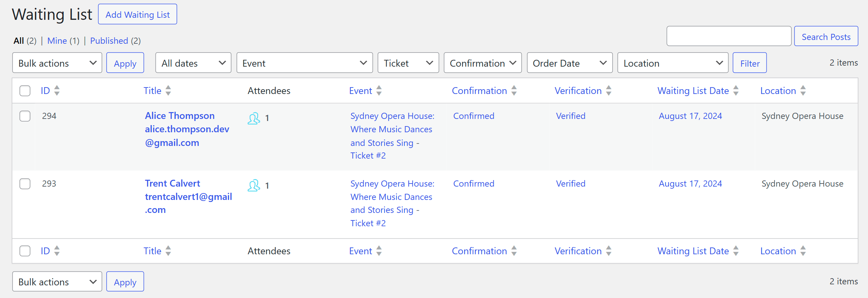Screen dimensions: 868x298
Task: Open the Order Date filter dropdown
Action: 569,63
